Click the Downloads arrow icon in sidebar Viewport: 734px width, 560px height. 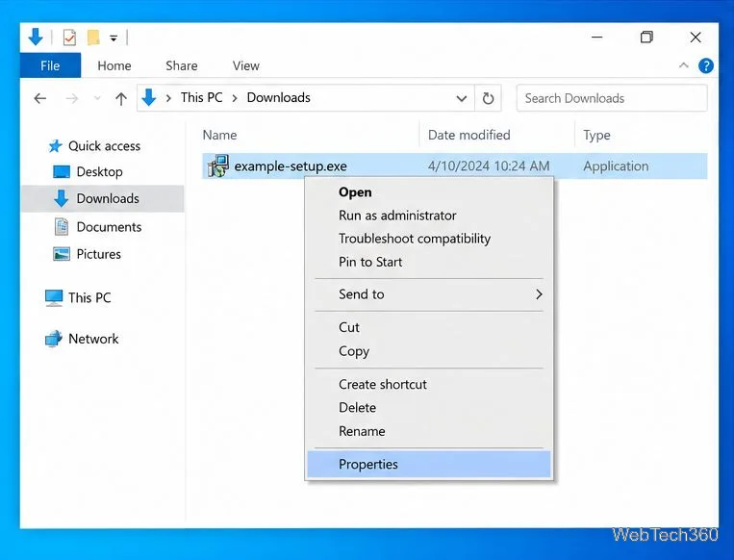pyautogui.click(x=62, y=198)
